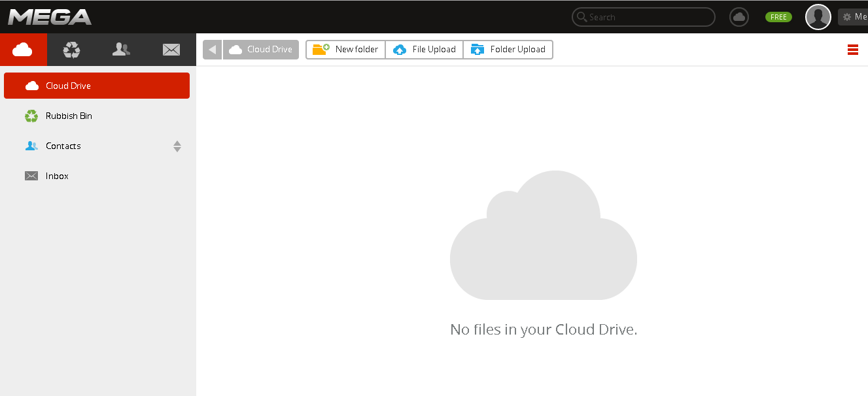
Task: Click the green FREE membership badge
Action: [778, 16]
